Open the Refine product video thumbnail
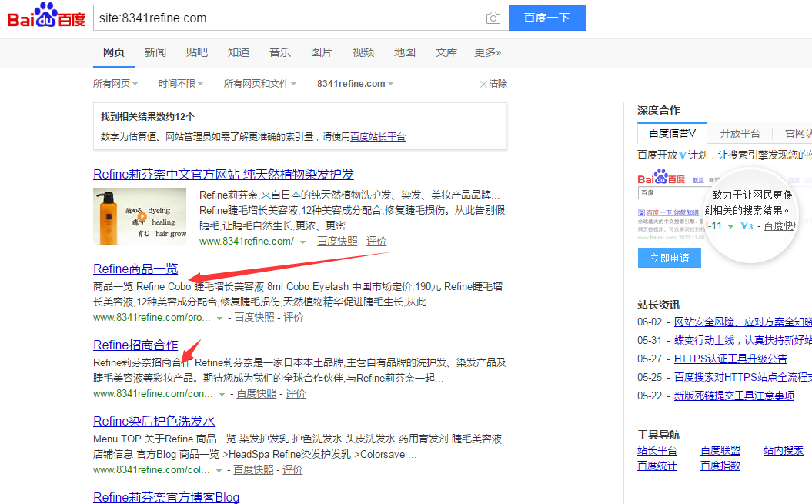The height and width of the screenshot is (504, 812). click(x=139, y=216)
